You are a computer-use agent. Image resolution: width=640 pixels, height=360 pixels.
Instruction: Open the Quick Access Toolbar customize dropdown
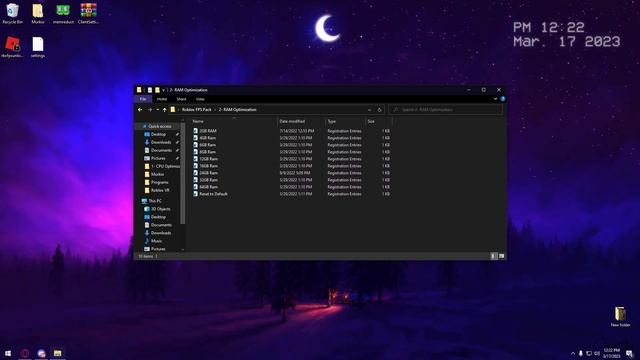(x=164, y=90)
